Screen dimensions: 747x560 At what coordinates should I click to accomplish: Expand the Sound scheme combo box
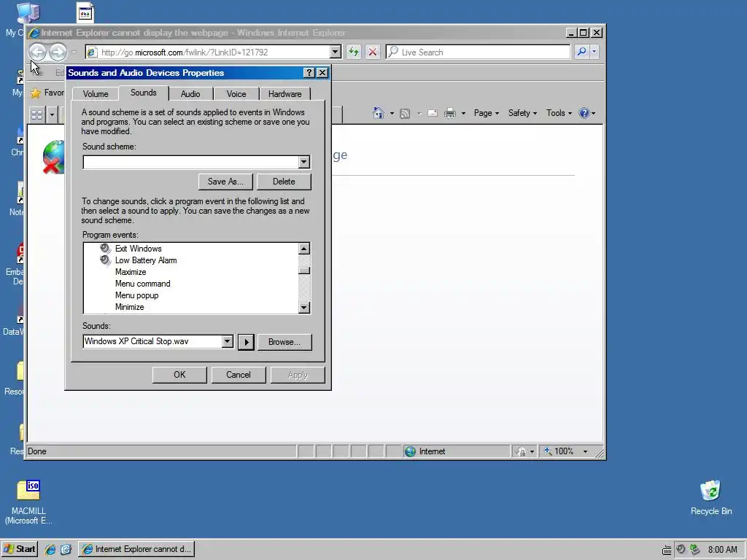tap(304, 163)
